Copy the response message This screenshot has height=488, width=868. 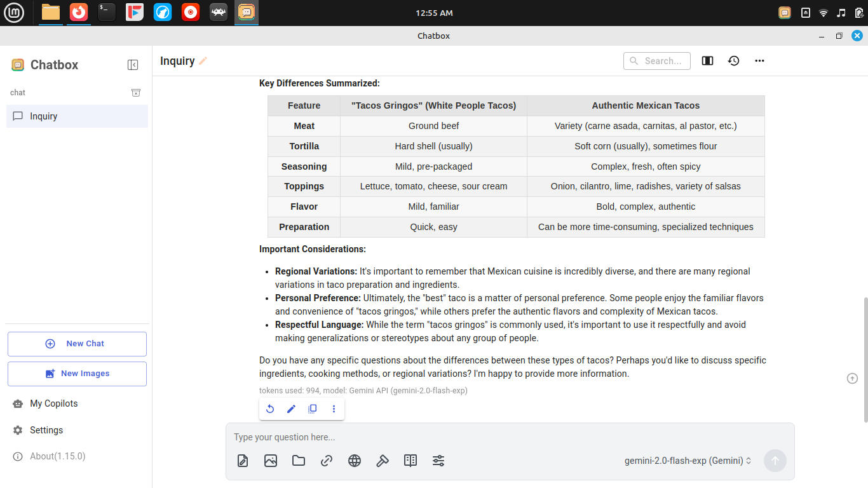point(312,409)
